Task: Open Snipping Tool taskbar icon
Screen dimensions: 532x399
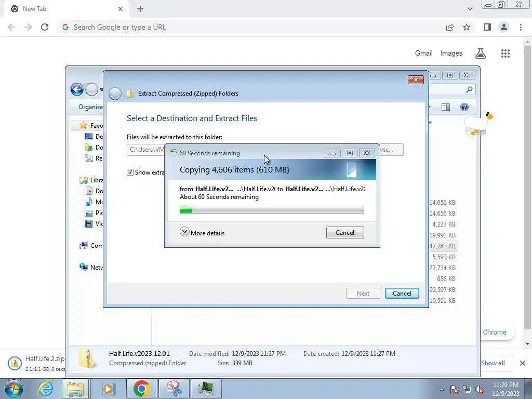Action: point(174,389)
